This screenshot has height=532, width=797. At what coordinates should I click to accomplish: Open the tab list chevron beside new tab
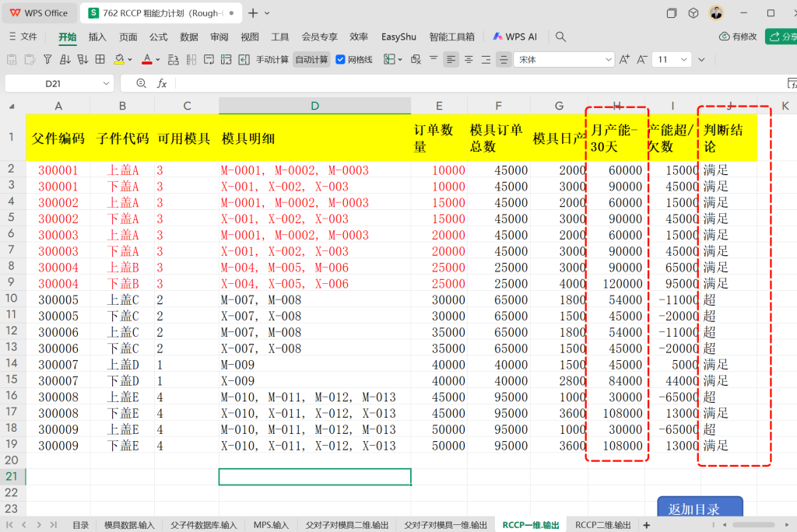[x=268, y=13]
